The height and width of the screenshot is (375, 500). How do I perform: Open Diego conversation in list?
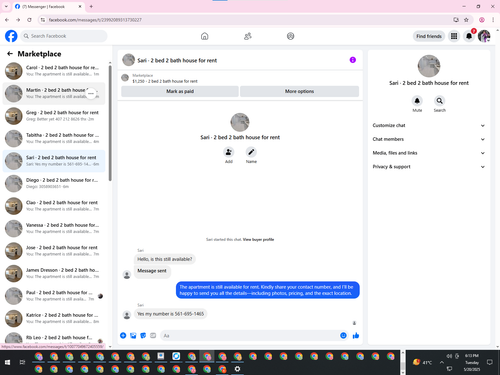click(x=54, y=183)
